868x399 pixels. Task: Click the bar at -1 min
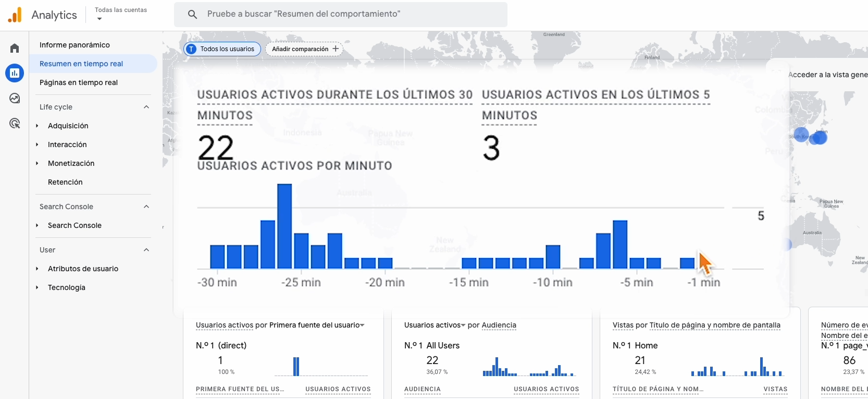tap(687, 263)
